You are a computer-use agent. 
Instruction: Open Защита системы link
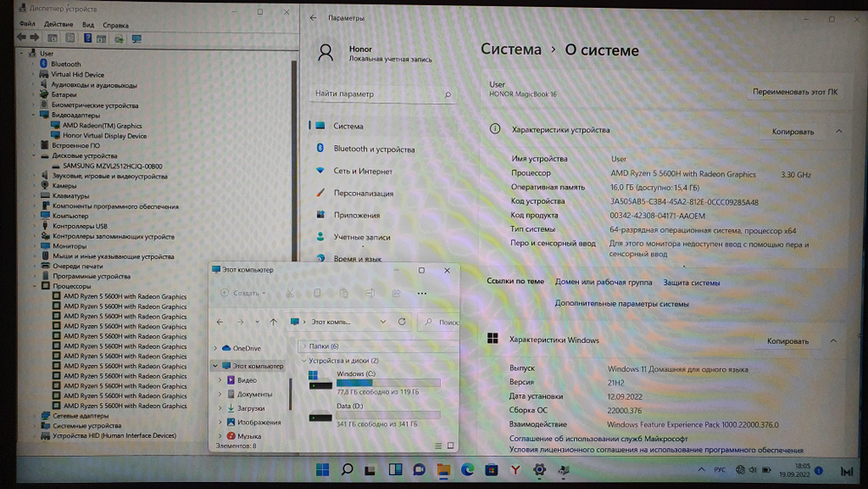[692, 282]
